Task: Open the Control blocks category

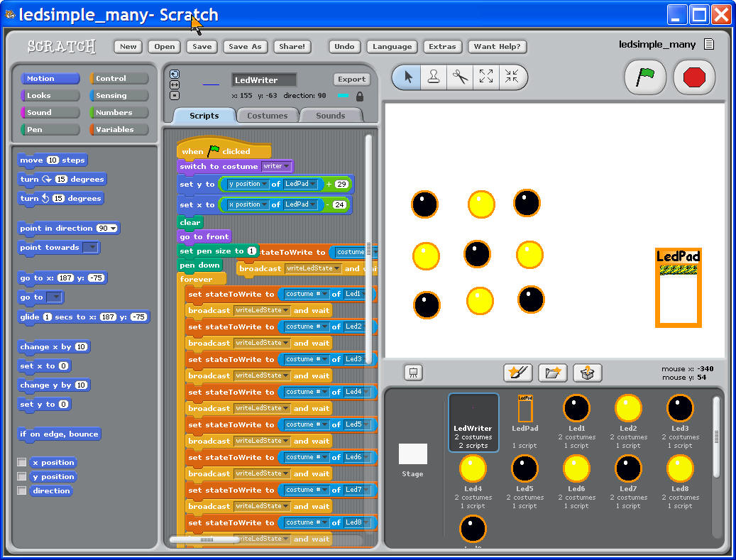Action: pyautogui.click(x=119, y=78)
